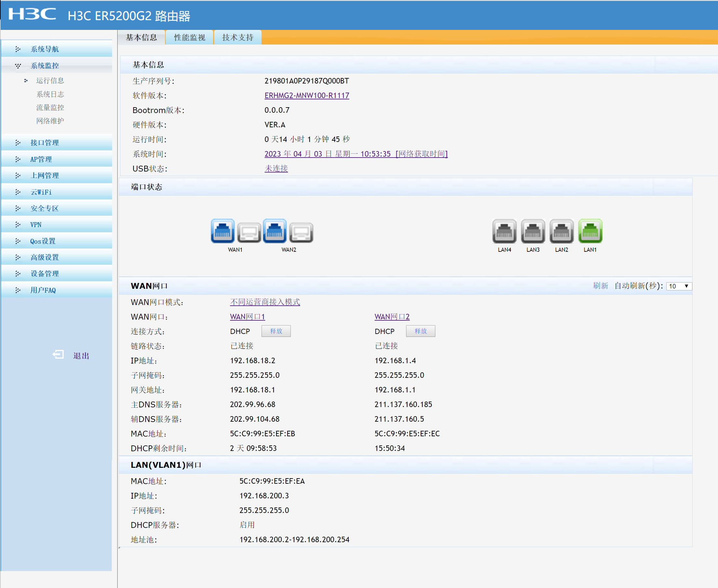Select 流量监控 in the sidebar

50,108
